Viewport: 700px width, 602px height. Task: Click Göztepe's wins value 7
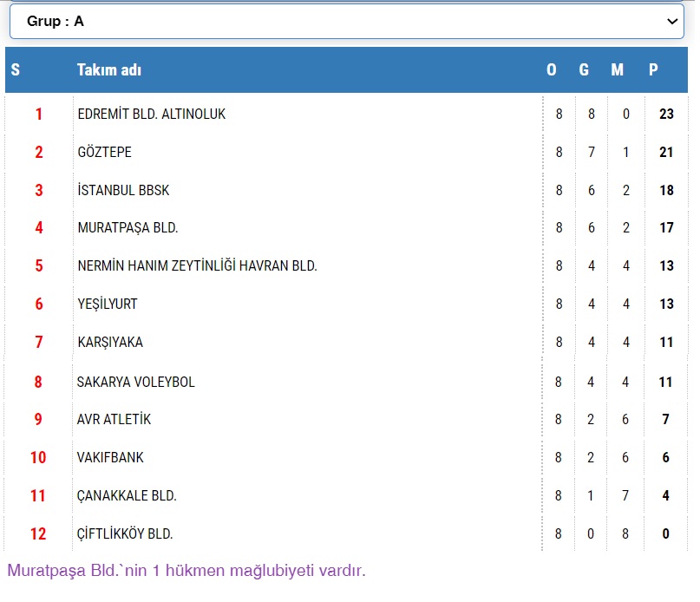point(592,153)
